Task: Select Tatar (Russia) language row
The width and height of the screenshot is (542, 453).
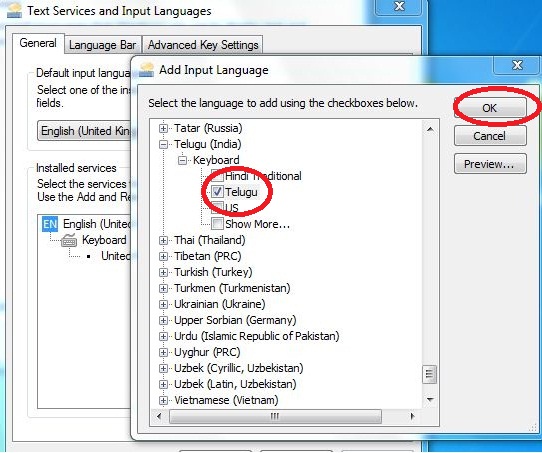Action: click(x=208, y=128)
